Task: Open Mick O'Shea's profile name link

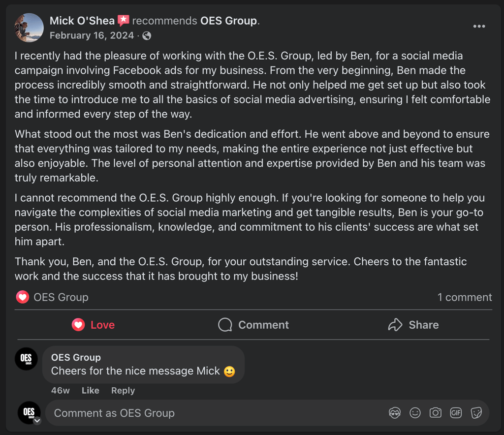Action: [82, 21]
